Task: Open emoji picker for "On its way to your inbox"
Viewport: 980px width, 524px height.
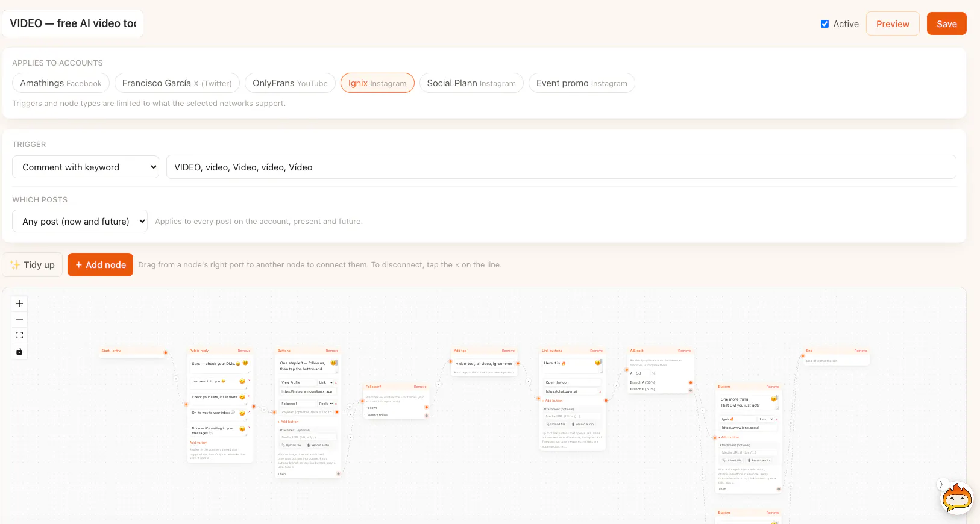Action: point(242,413)
